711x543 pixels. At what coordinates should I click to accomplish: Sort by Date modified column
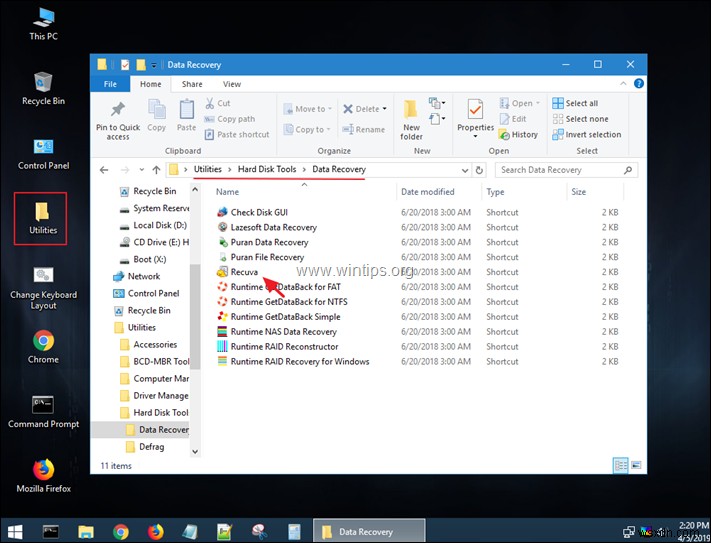pos(427,192)
